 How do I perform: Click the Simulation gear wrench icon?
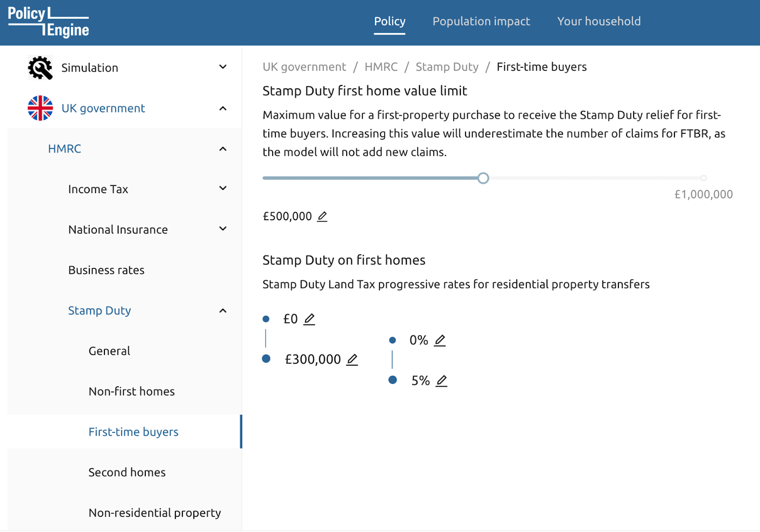point(40,68)
